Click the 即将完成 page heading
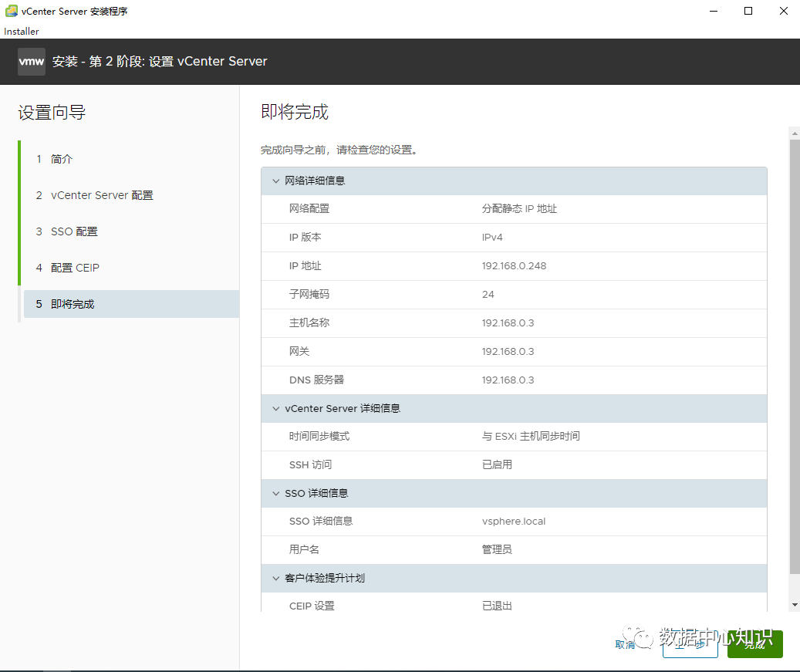The height and width of the screenshot is (672, 800). (x=295, y=112)
